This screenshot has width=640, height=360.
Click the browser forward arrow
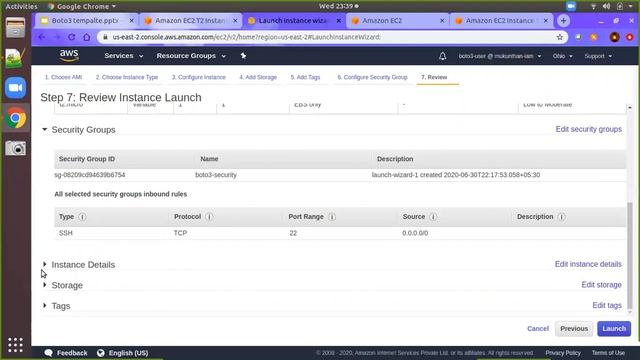pos(57,37)
